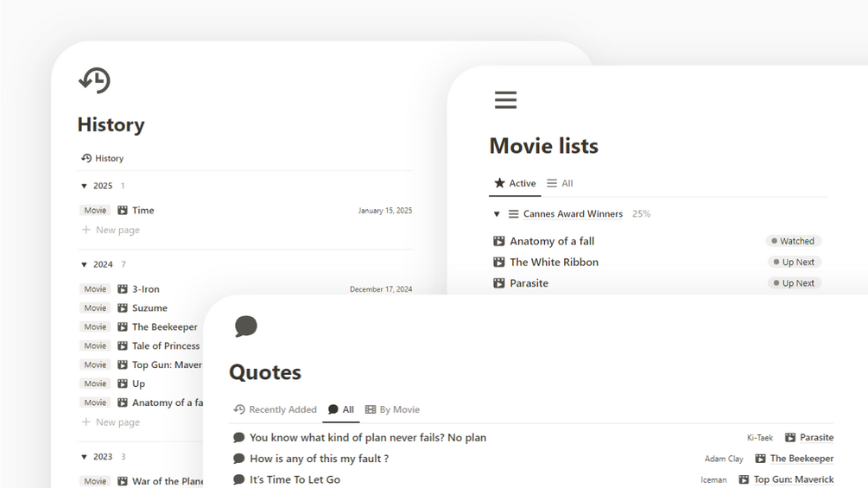Click the clapperboard icon beside Up
Viewport: 868px width, 488px height.
pos(123,383)
